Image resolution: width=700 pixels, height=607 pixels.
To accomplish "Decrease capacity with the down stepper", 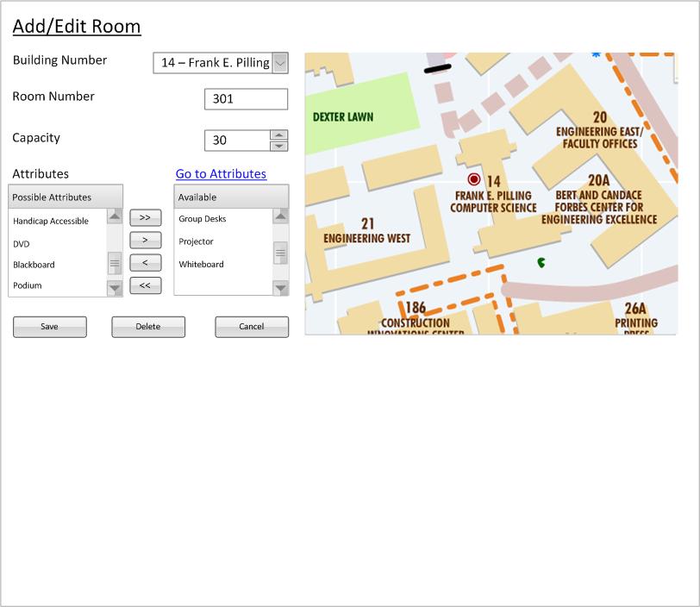I will (x=279, y=146).
